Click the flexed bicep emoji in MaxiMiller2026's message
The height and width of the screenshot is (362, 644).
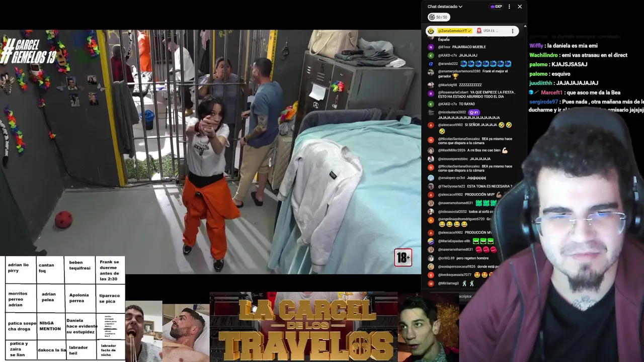[505, 150]
